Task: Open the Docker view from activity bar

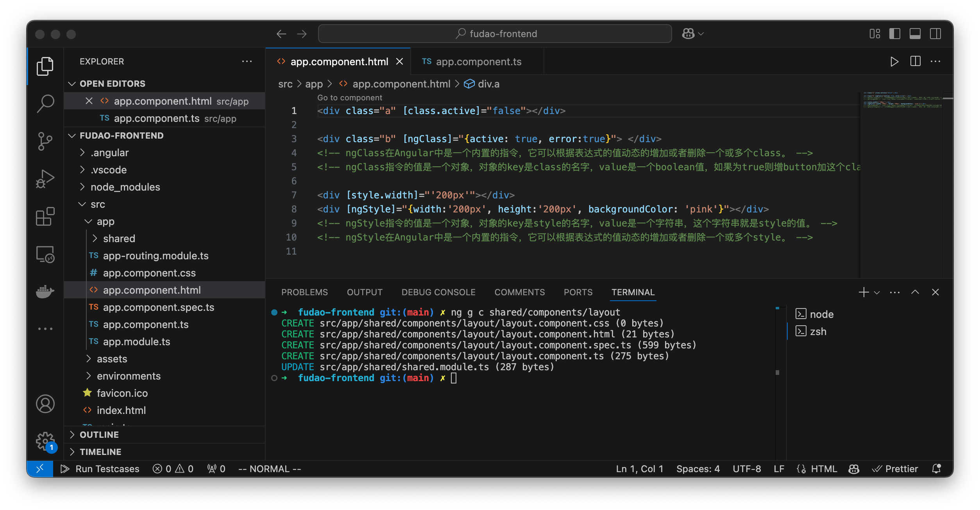Action: [45, 291]
